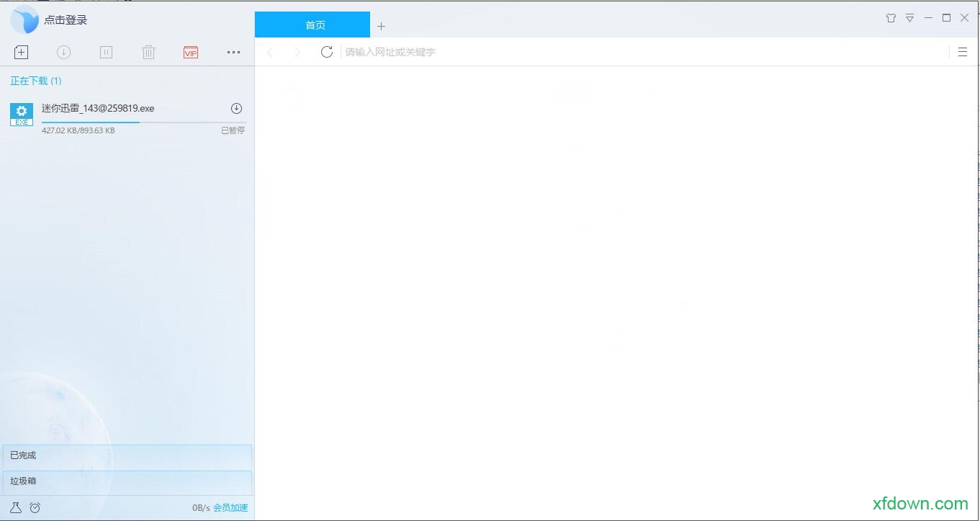980x521 pixels.
Task: Resume download using arrow beside 迷你迅雷 file
Action: [x=236, y=108]
